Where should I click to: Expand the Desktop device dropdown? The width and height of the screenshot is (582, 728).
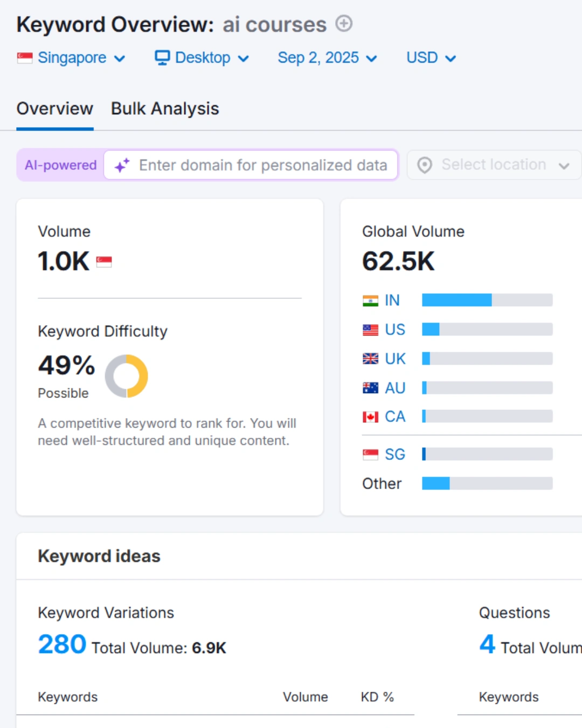pos(203,58)
